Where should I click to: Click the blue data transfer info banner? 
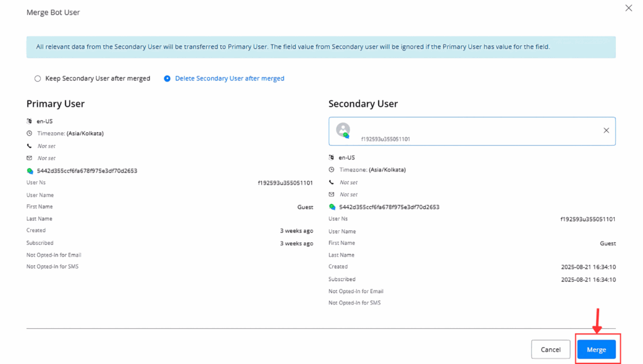321,47
